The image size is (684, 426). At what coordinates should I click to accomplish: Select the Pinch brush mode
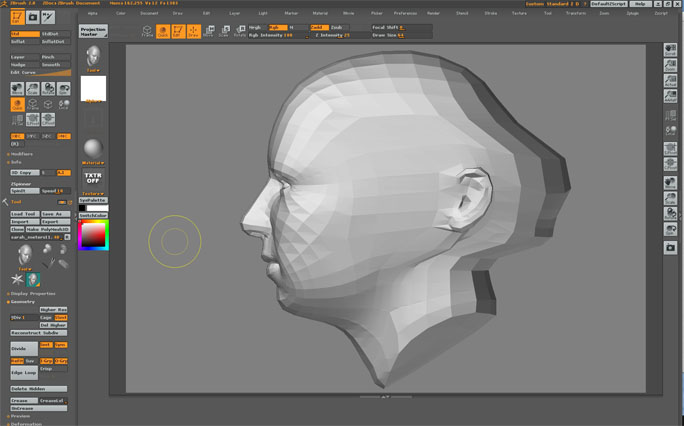55,57
